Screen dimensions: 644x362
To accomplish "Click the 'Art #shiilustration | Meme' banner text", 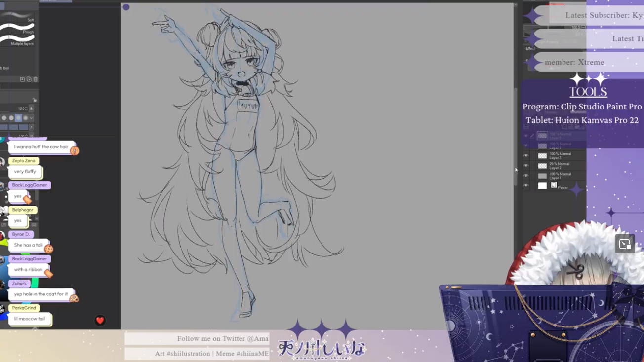I will click(x=211, y=354).
